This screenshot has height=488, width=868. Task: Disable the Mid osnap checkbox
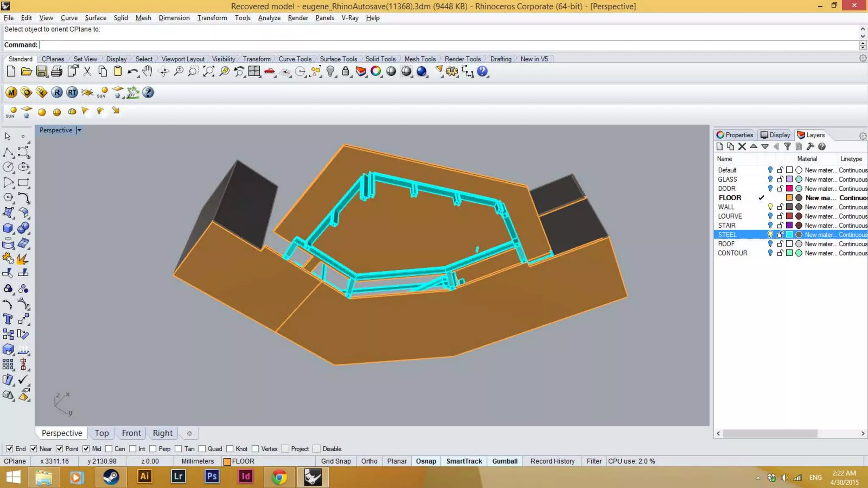(86, 449)
